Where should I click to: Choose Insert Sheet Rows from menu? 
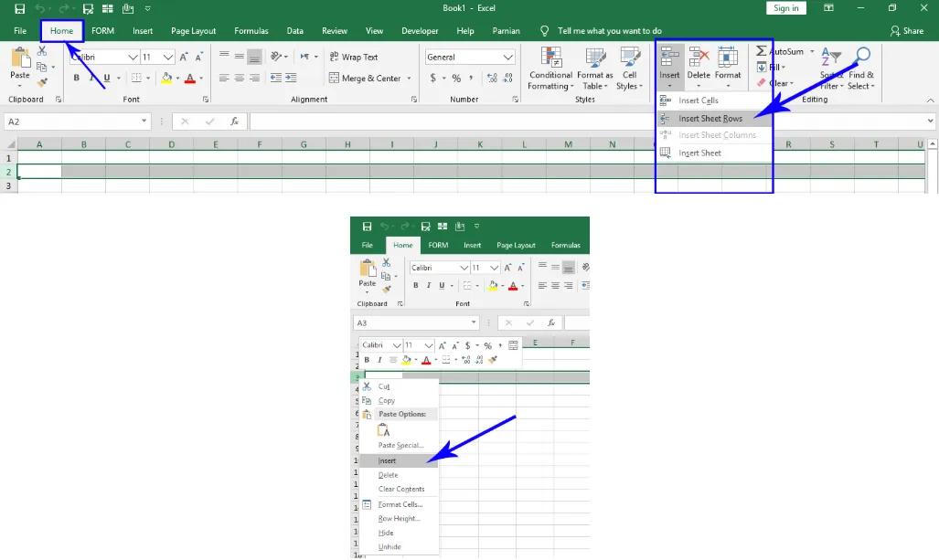[x=710, y=119]
